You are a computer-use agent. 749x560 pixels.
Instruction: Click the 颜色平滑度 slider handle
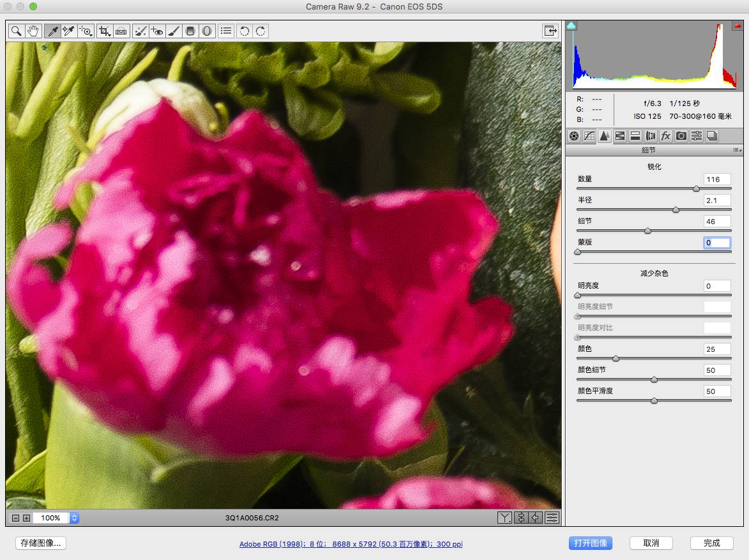coord(654,400)
